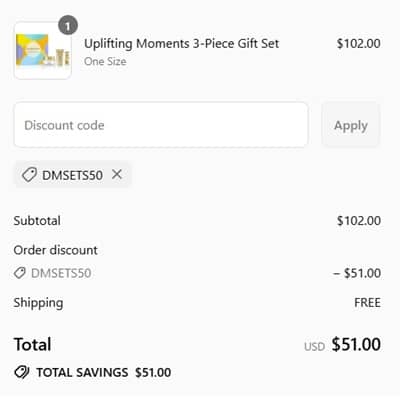Click the Total amount $51.00
The image size is (400, 399).
(x=356, y=344)
